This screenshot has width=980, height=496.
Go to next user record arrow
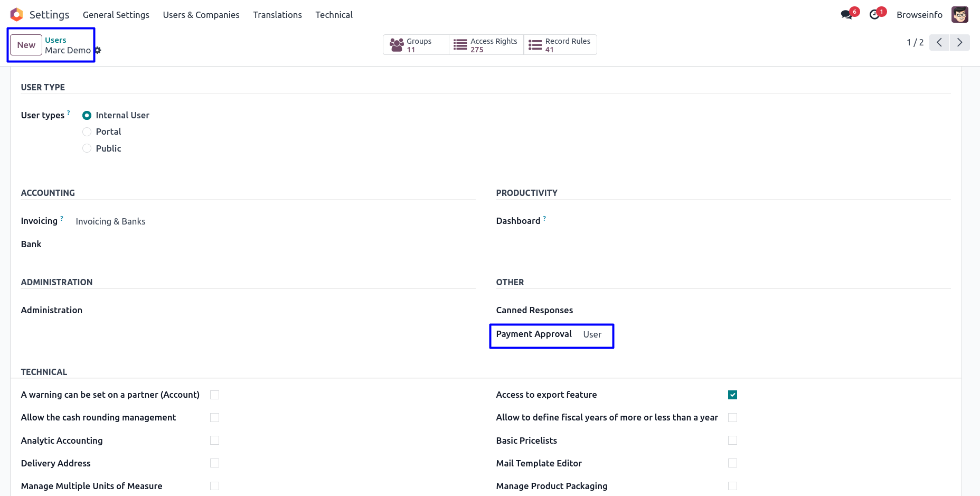pos(959,42)
